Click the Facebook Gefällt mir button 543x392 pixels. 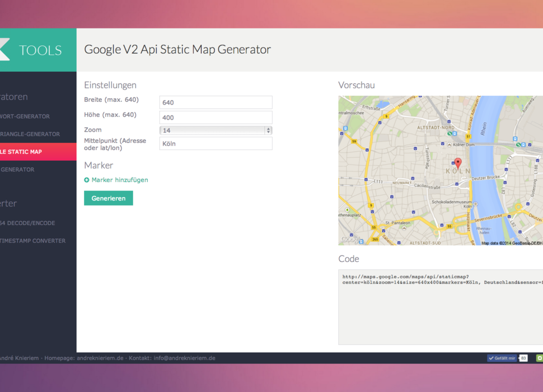click(502, 358)
